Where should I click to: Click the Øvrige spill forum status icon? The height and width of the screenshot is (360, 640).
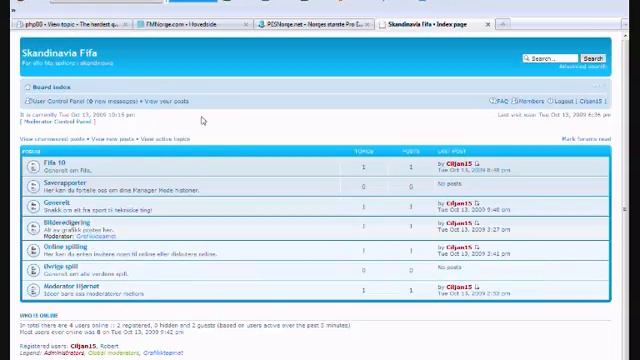pyautogui.click(x=33, y=270)
